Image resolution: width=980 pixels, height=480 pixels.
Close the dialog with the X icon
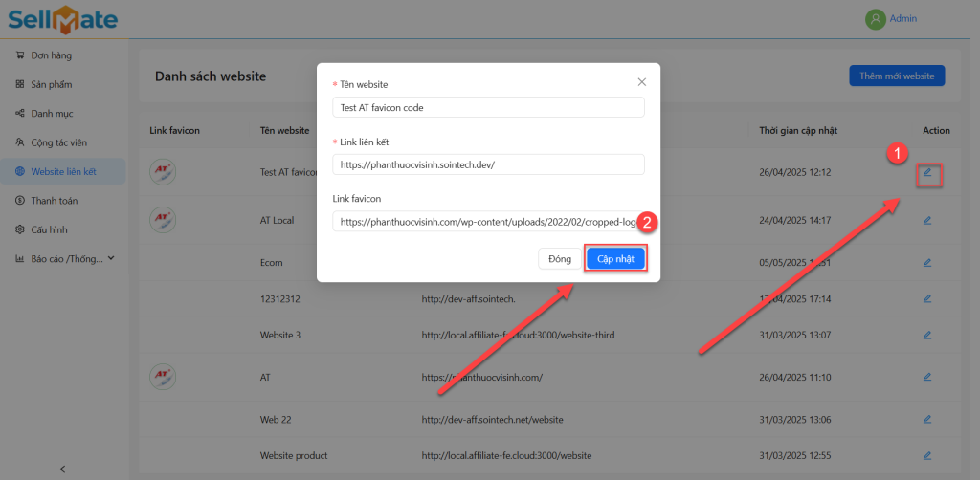(x=641, y=82)
